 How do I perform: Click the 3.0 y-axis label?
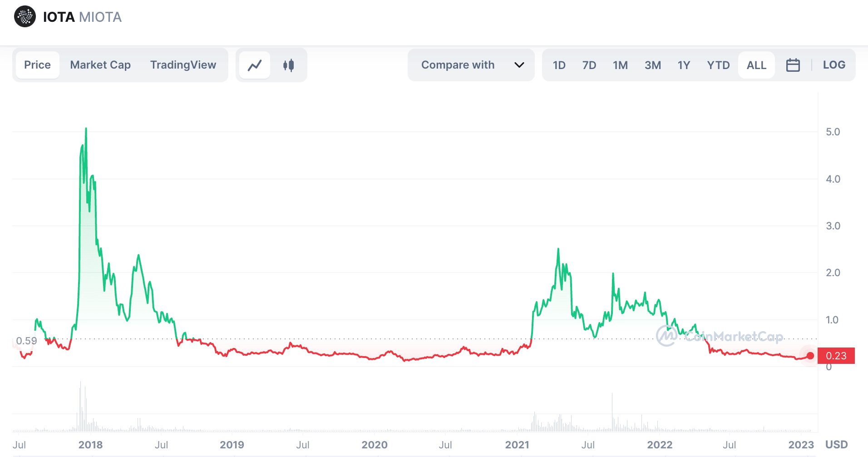[x=833, y=226]
